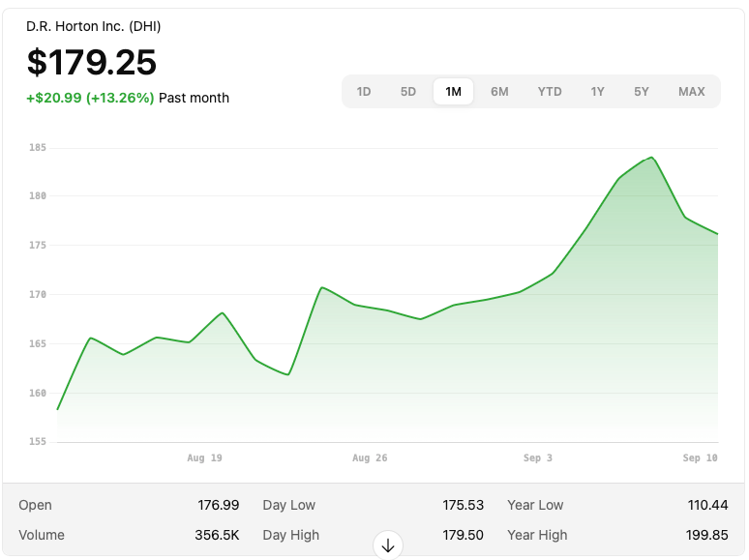The image size is (749, 560).
Task: Click the chart line start point near 158
Action: [58, 409]
